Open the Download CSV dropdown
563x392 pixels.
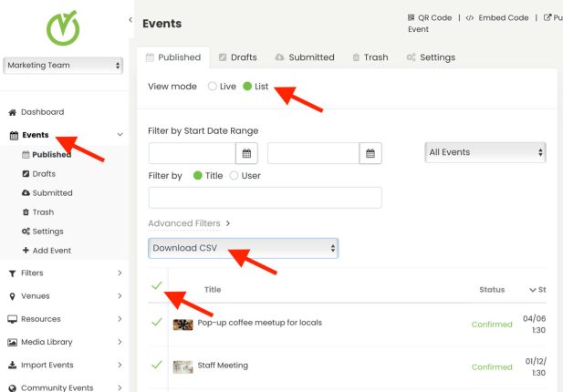pyautogui.click(x=243, y=248)
